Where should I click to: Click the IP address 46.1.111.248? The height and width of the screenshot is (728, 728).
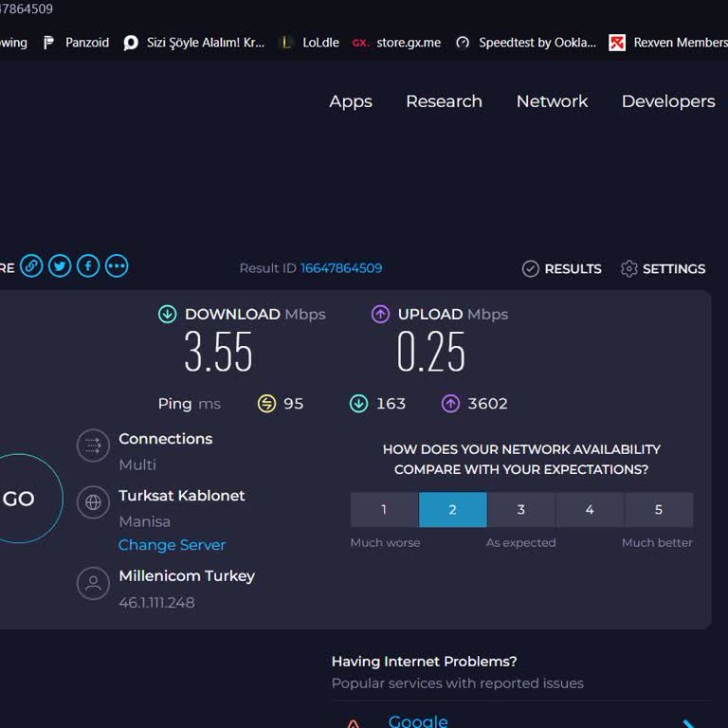pos(156,603)
